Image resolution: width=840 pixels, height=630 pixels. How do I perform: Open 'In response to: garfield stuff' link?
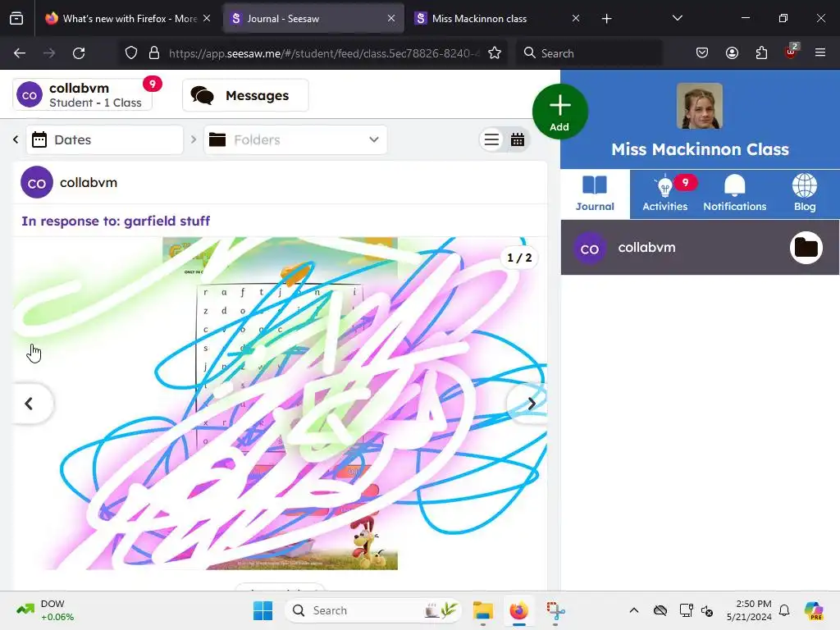[x=116, y=221]
